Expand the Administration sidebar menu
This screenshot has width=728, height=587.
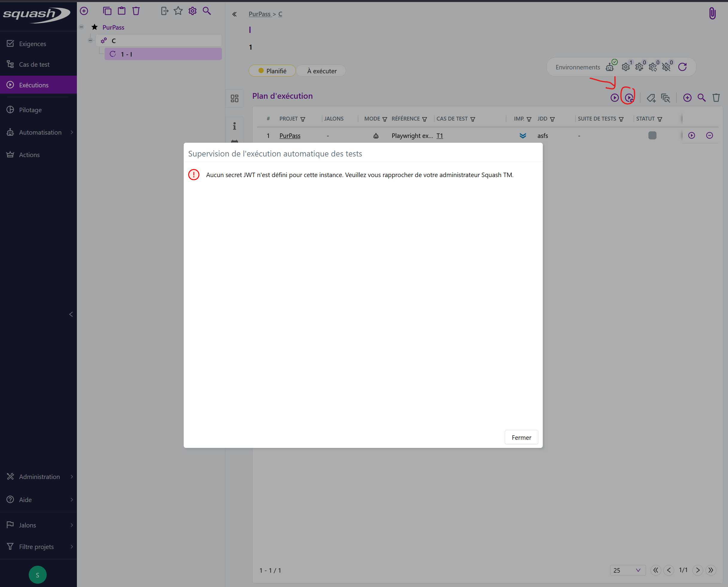(x=39, y=476)
